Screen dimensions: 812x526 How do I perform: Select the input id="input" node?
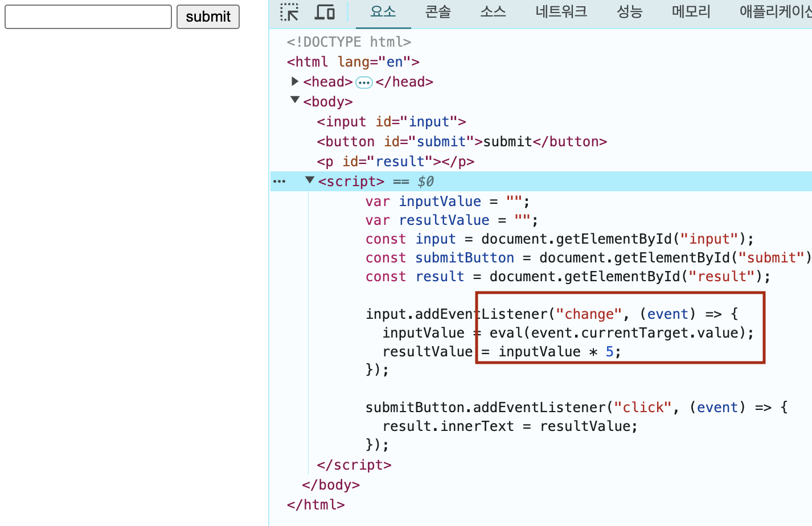pos(391,122)
